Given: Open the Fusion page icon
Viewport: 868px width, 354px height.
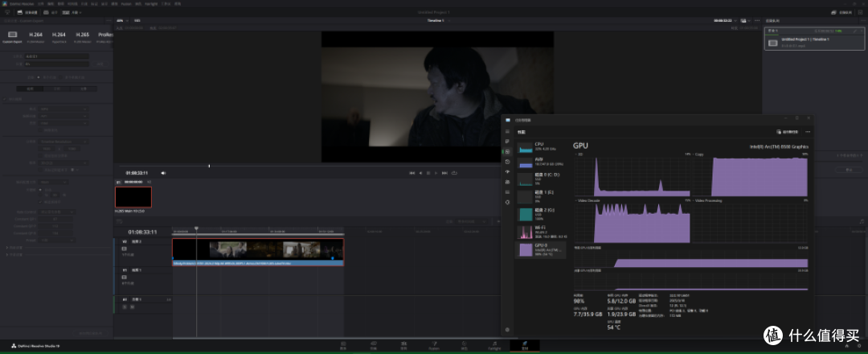Looking at the screenshot, I should 434,345.
